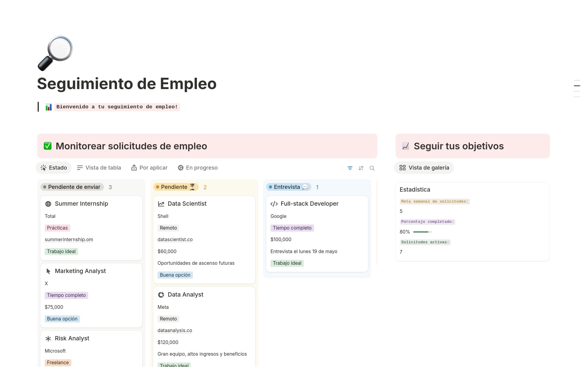The height and width of the screenshot is (367, 588).
Task: Visit the dataanalysis.co link
Action: click(x=175, y=331)
